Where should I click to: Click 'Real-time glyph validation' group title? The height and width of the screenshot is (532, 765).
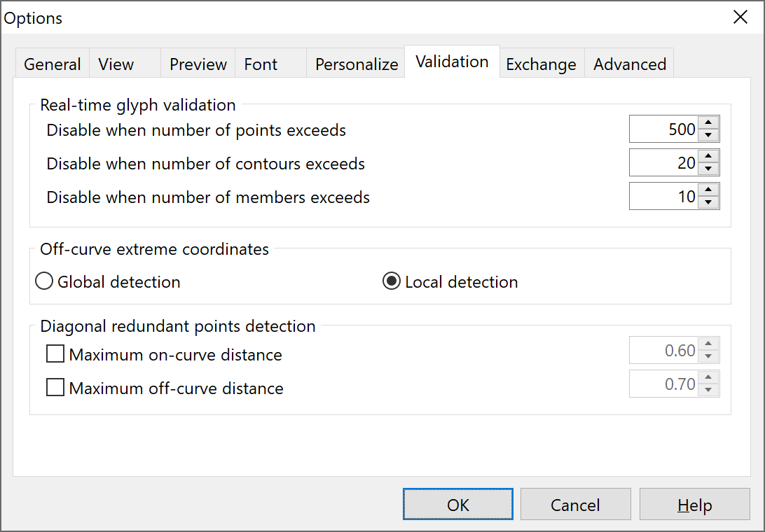pyautogui.click(x=137, y=105)
